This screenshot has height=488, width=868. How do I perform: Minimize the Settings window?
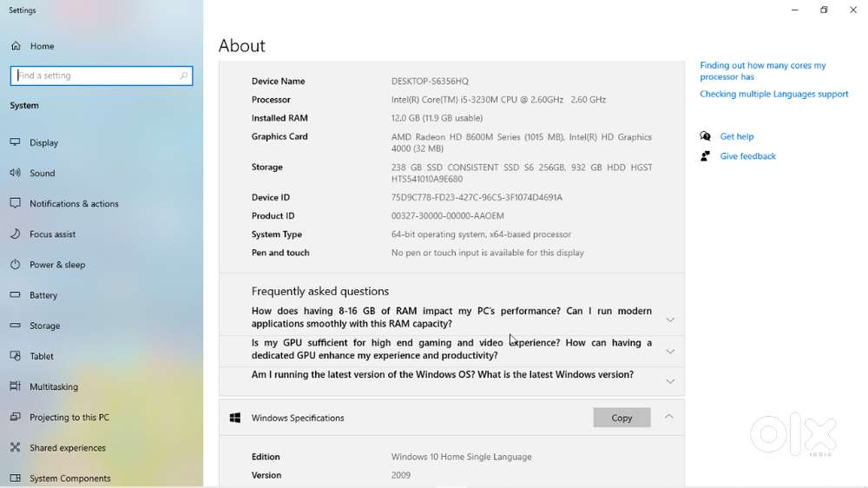click(x=794, y=10)
